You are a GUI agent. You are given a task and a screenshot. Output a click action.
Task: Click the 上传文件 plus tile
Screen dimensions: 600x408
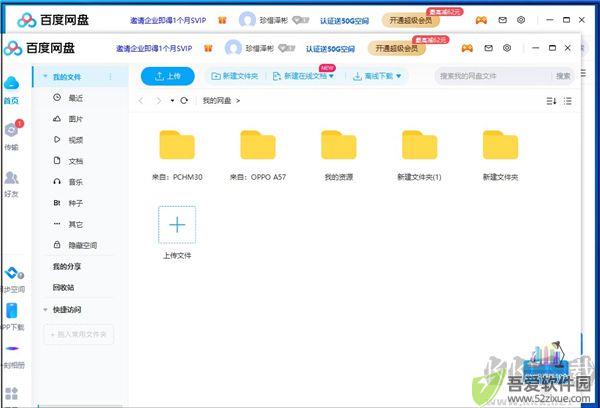coord(177,225)
